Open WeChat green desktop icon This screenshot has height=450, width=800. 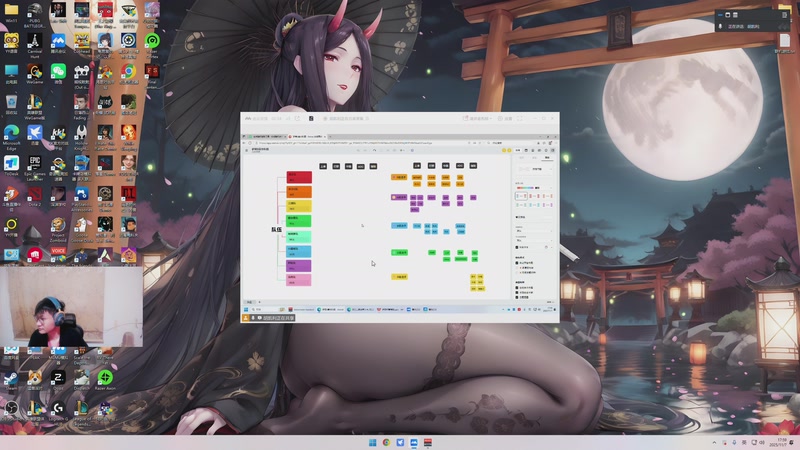point(58,73)
